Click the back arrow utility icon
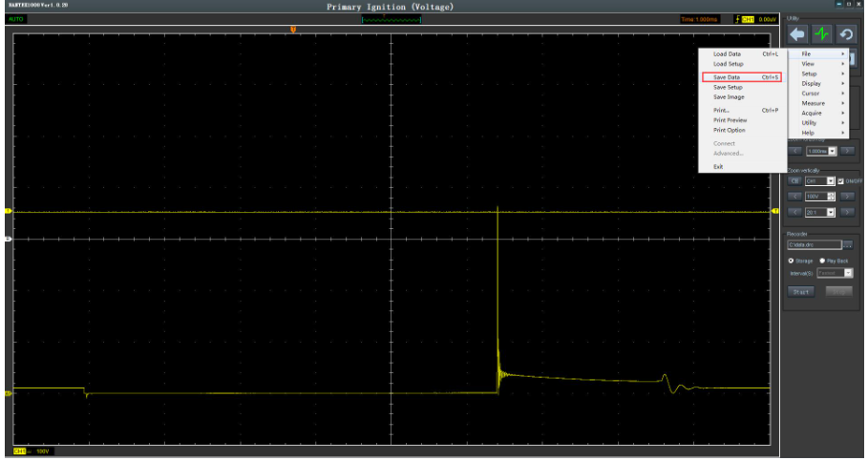 [x=797, y=34]
